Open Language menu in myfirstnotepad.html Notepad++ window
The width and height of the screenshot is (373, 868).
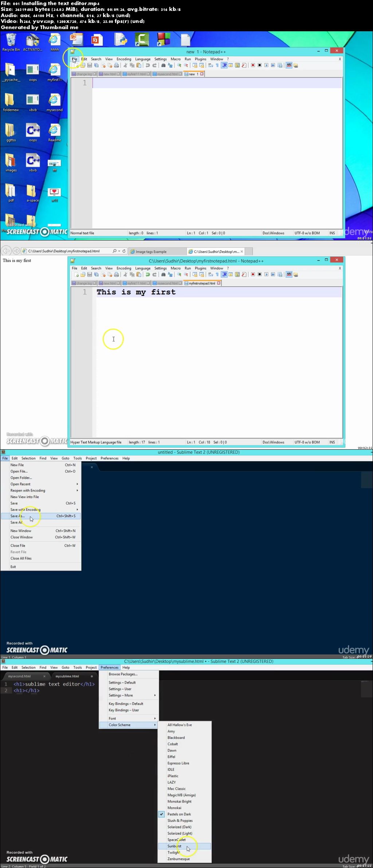click(x=143, y=268)
